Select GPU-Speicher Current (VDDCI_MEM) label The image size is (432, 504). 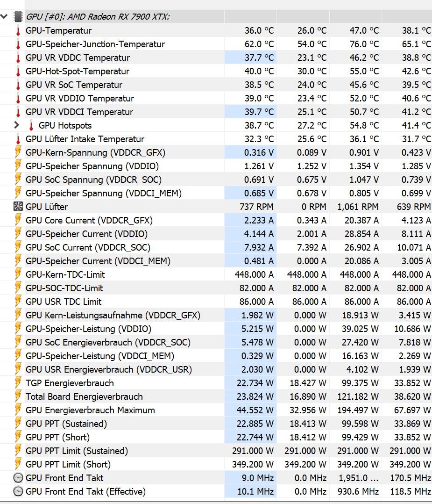tap(98, 261)
